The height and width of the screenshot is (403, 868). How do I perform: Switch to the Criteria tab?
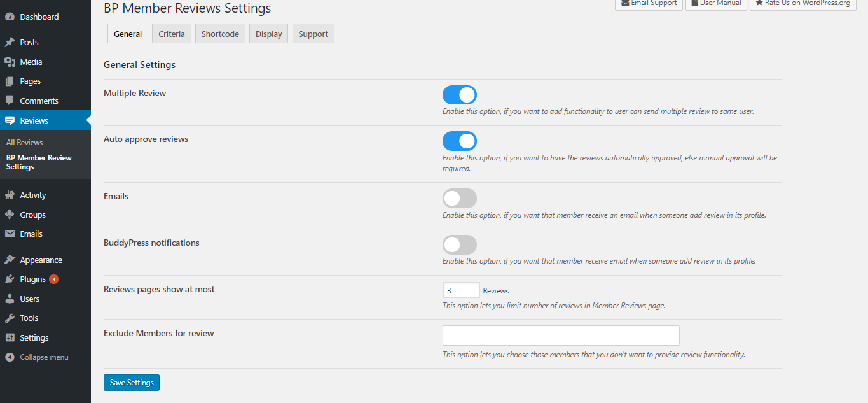tap(172, 34)
